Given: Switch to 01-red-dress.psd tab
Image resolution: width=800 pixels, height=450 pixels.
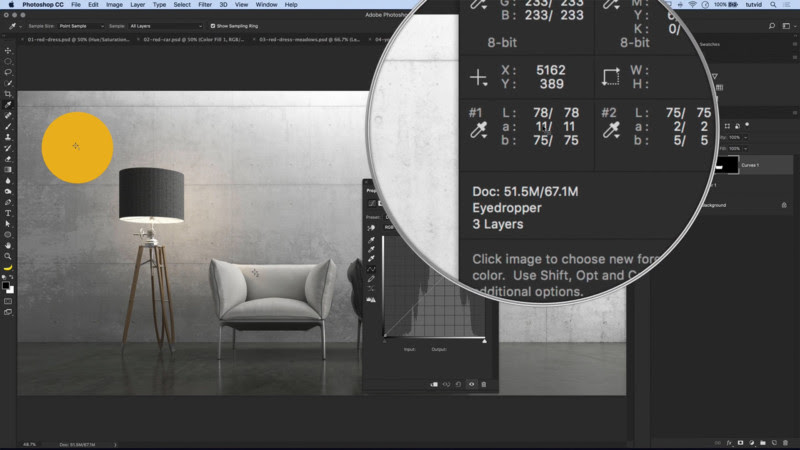Looking at the screenshot, I should 79,39.
